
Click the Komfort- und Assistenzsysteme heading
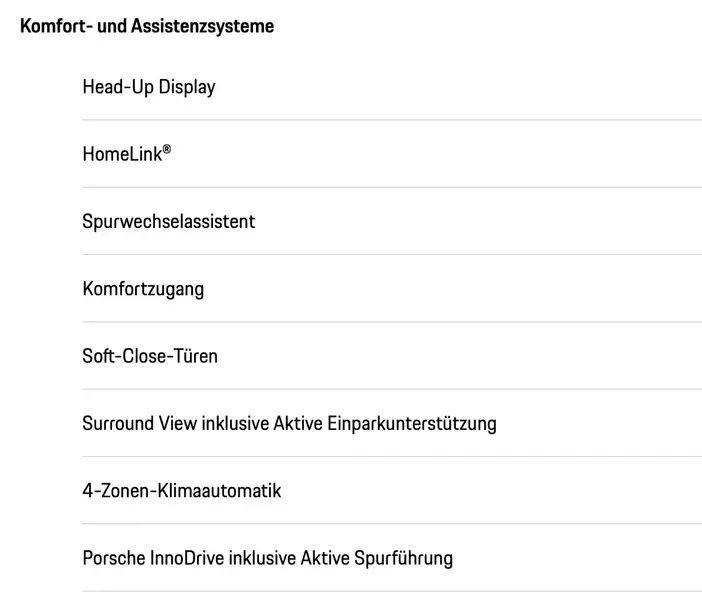click(x=147, y=26)
